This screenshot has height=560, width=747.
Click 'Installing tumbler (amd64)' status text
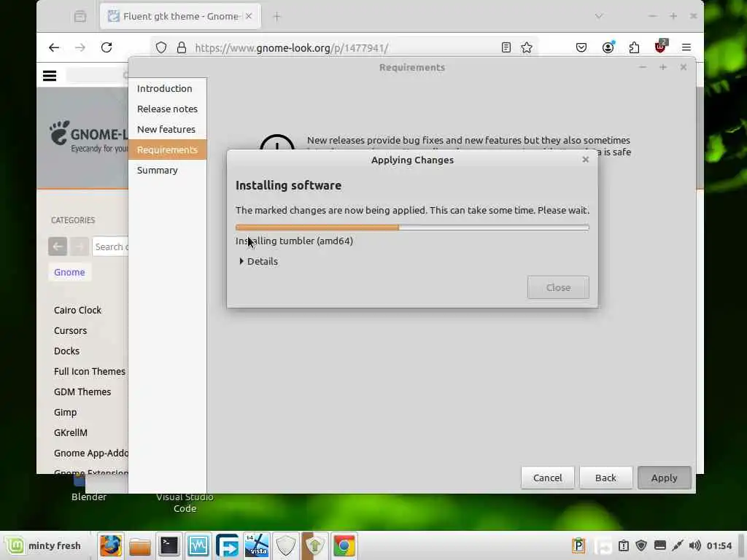coord(295,241)
